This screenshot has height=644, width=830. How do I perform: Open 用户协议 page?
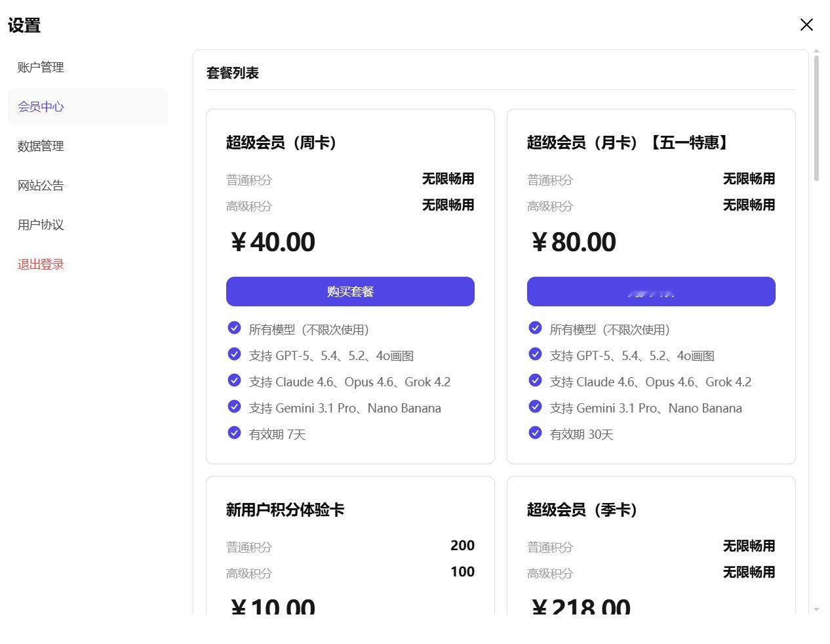click(x=41, y=225)
